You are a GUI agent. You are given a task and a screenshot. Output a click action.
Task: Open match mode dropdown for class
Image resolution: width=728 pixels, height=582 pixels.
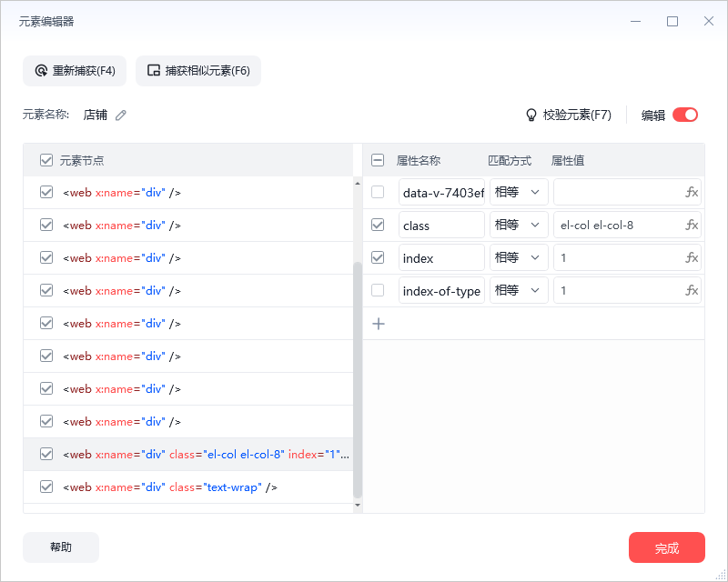pos(518,226)
